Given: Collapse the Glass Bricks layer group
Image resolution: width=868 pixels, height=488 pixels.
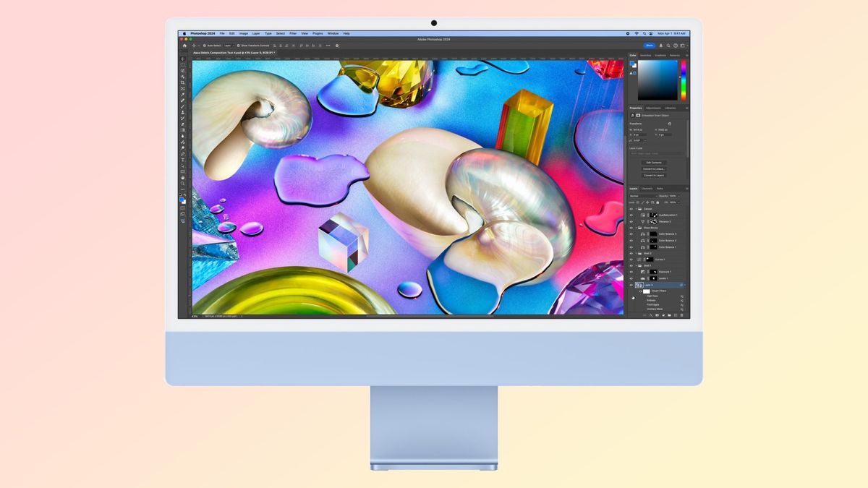Looking at the screenshot, I should [635, 227].
